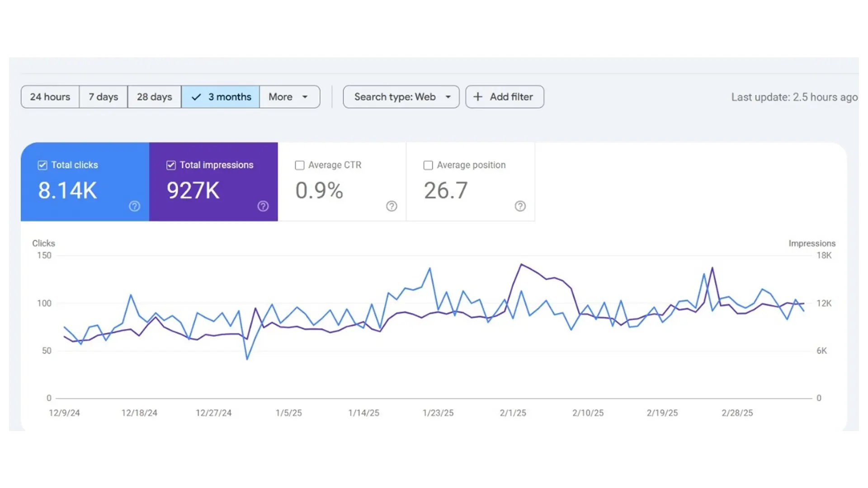
Task: Click the 2/10/25 date axis label
Action: point(588,413)
